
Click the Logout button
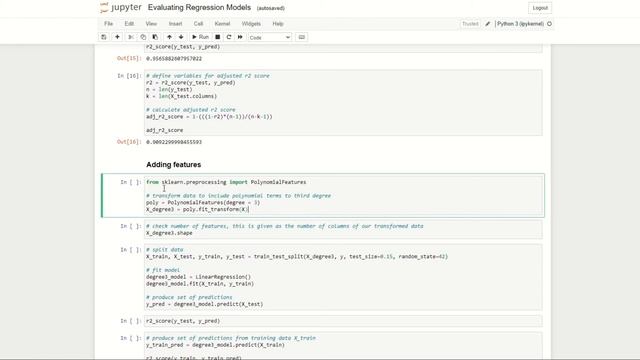[x=540, y=8]
